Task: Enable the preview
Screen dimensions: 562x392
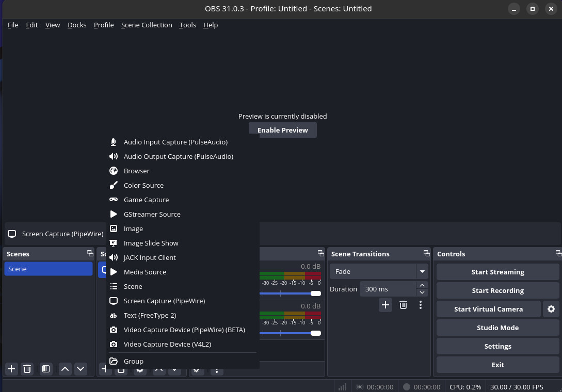Action: click(x=282, y=130)
